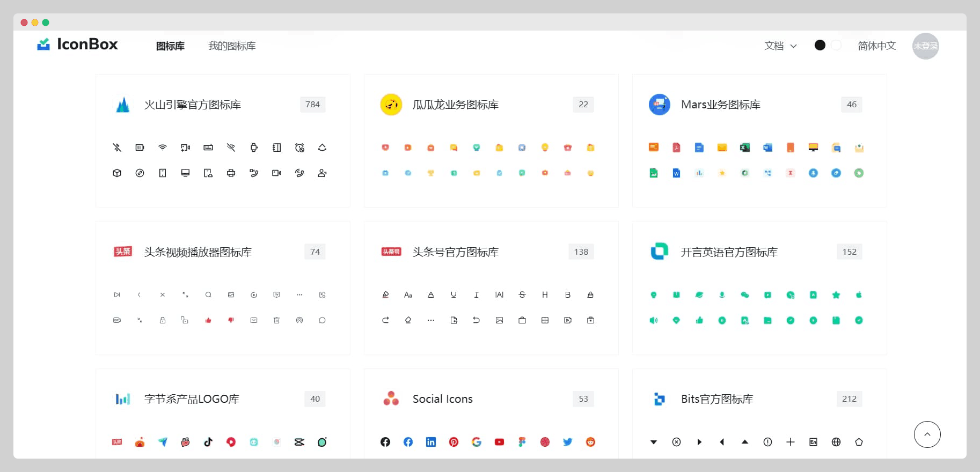Switch to light theme with white circle
The image size is (980, 472).
click(x=836, y=46)
